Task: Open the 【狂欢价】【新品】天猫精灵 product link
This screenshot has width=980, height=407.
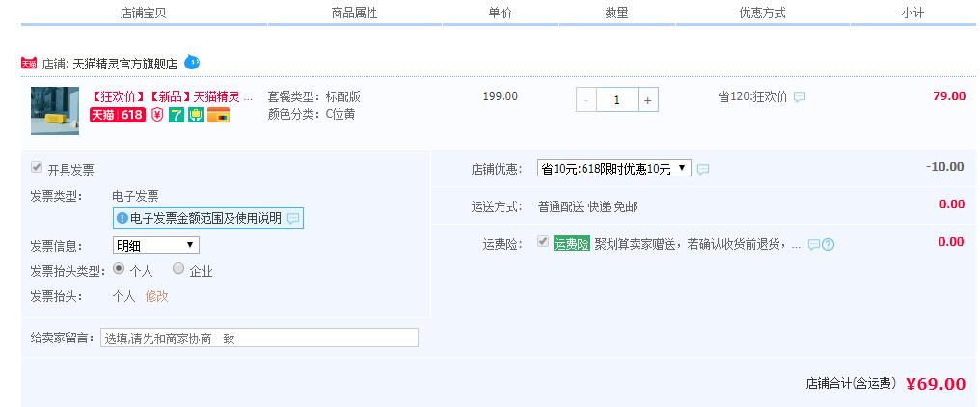Action: [x=172, y=96]
